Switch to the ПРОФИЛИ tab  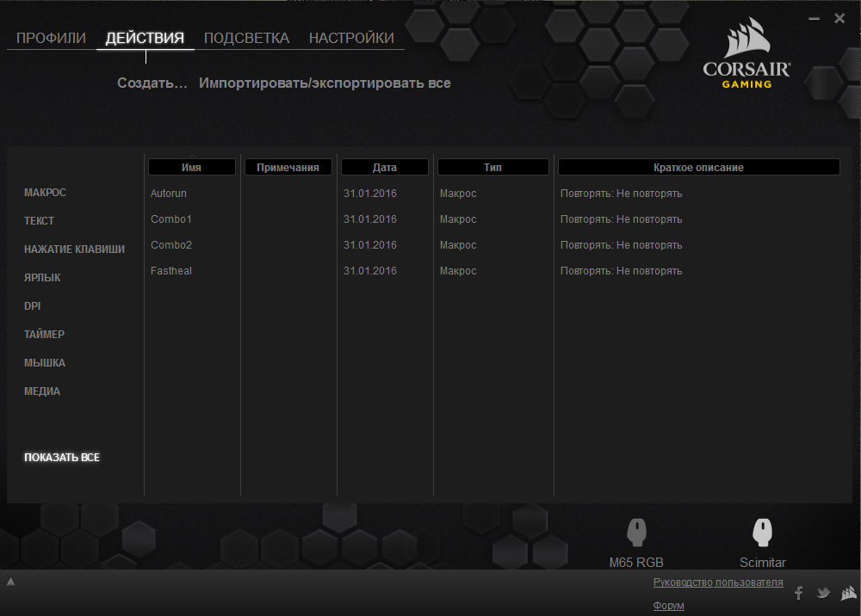point(51,38)
